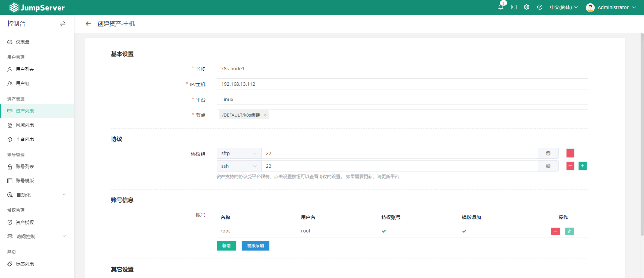Click the page vertical scrollbar
The height and width of the screenshot is (278, 644).
point(642,134)
